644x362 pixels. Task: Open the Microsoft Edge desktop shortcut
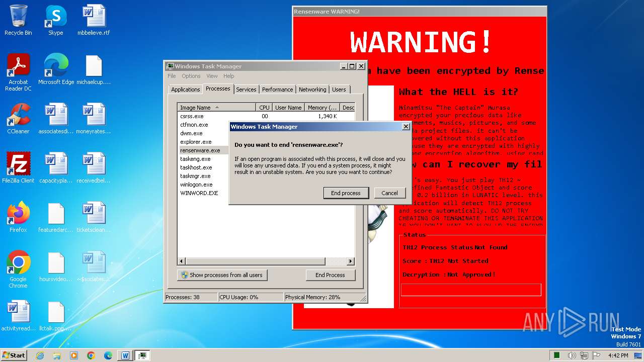pyautogui.click(x=56, y=69)
